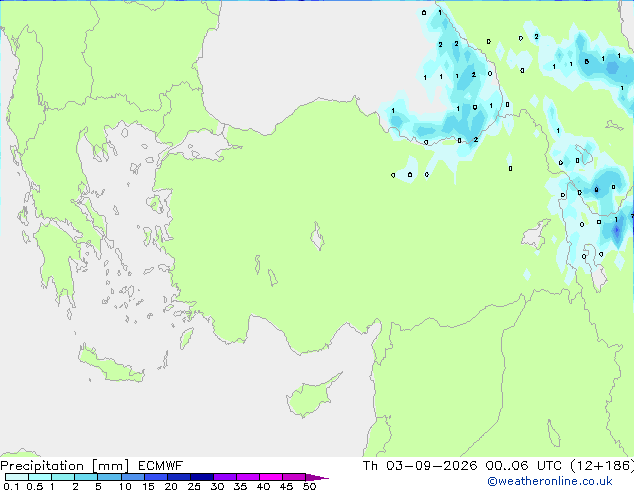Screen dimensions: 634x490
Task: Pick the 45–50 mm legend swatch
Action: 294,477
